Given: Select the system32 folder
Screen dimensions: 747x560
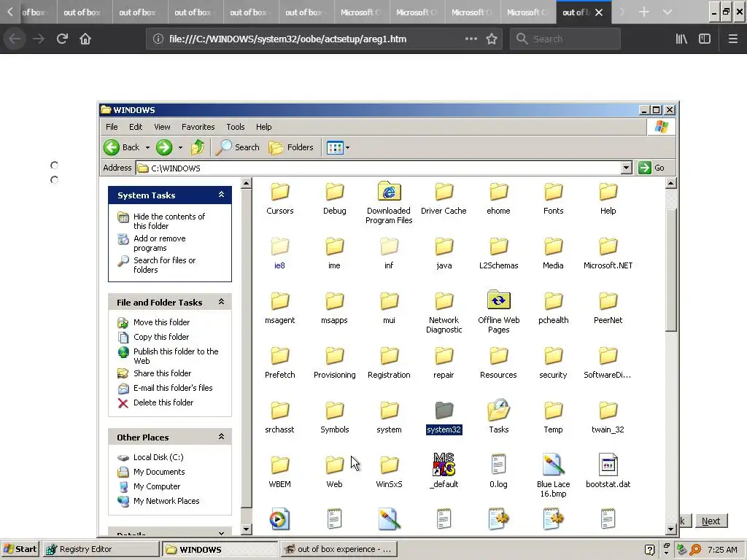Looking at the screenshot, I should (x=444, y=418).
